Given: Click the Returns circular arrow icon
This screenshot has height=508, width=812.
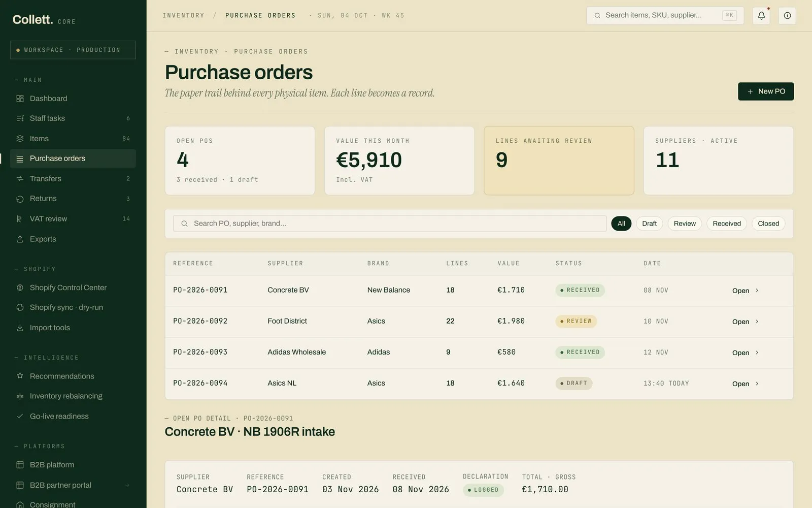Looking at the screenshot, I should (20, 199).
